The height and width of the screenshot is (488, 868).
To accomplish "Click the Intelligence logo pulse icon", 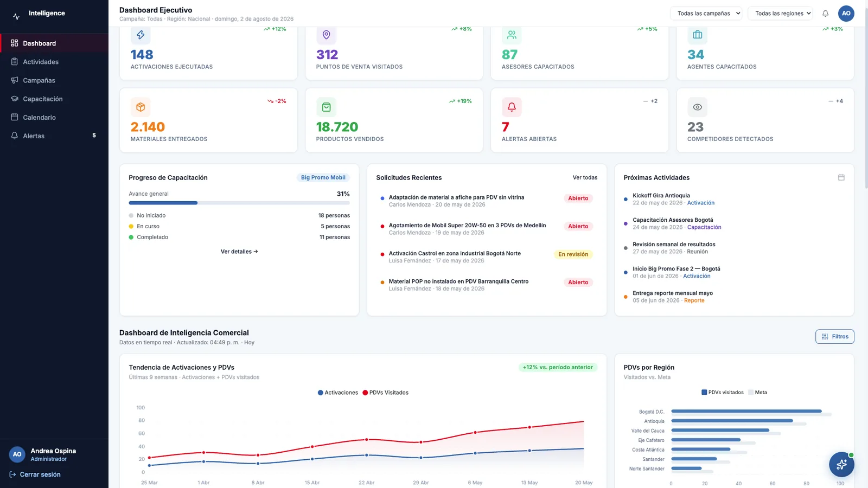I will tap(16, 16).
